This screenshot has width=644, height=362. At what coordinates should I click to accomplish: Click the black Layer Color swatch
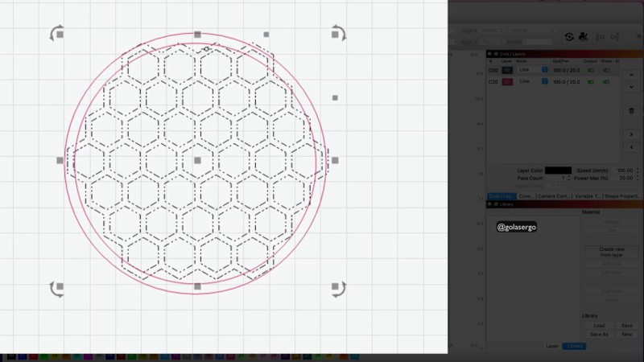click(558, 171)
